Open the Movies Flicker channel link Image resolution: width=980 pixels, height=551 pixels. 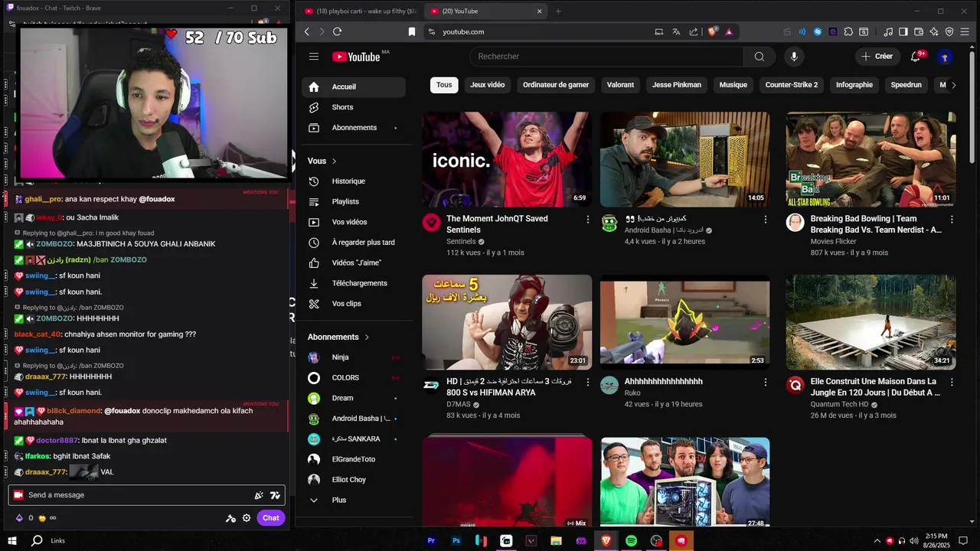[x=833, y=242]
